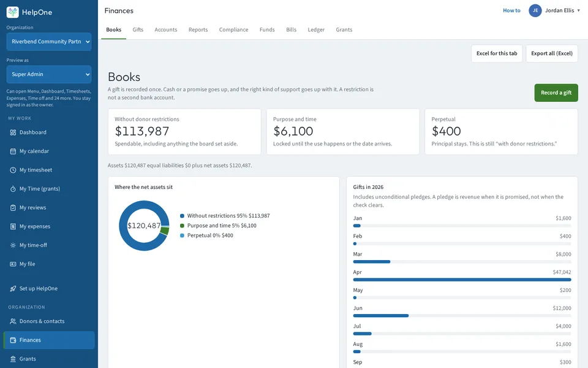Switch to the Gifts tab

click(138, 29)
